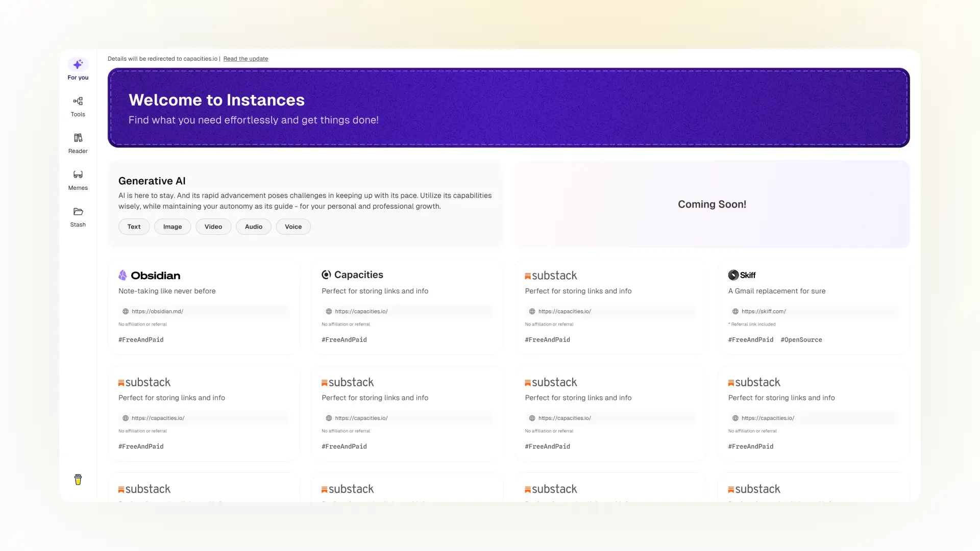The height and width of the screenshot is (551, 980).
Task: Toggle the Image filter tag
Action: [173, 226]
